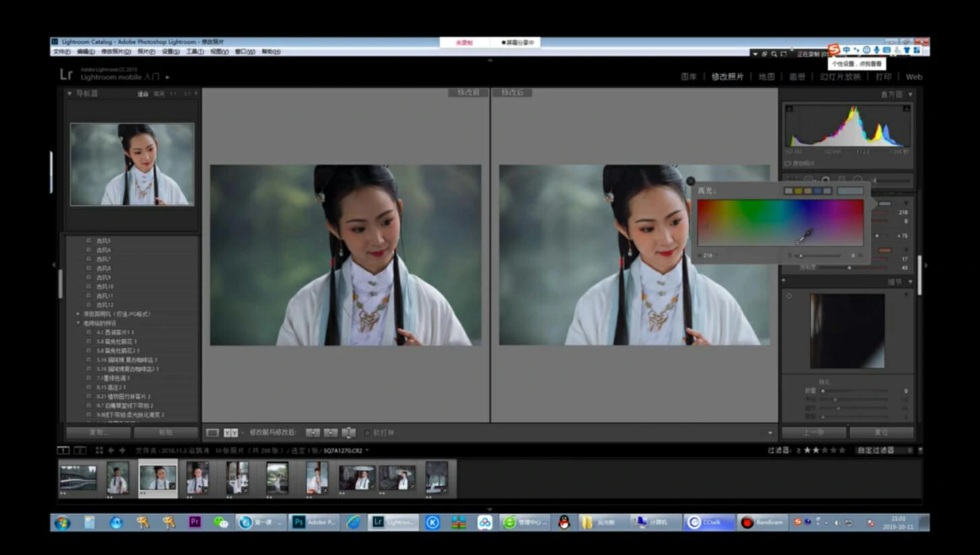
Task: Open 修改照片(D) menu
Action: [116, 52]
